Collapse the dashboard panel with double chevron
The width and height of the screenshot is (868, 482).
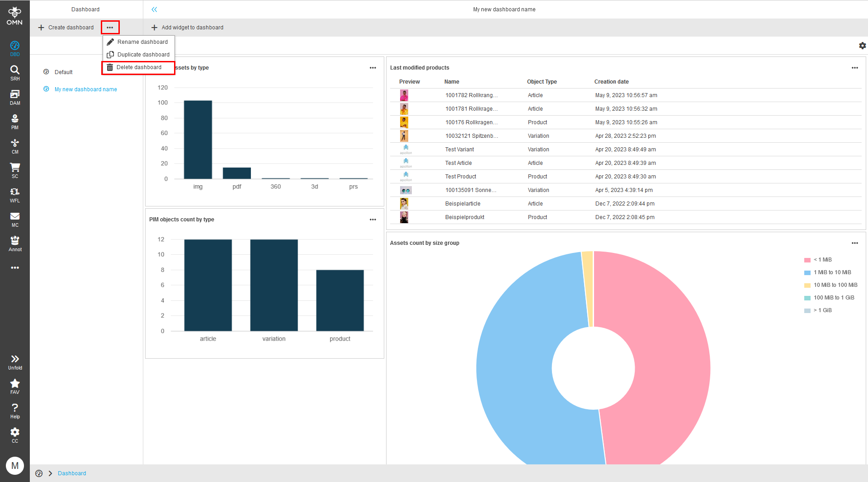pyautogui.click(x=154, y=9)
